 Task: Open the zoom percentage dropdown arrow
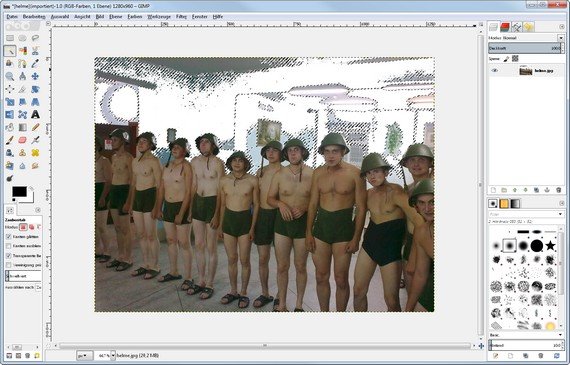tap(113, 356)
